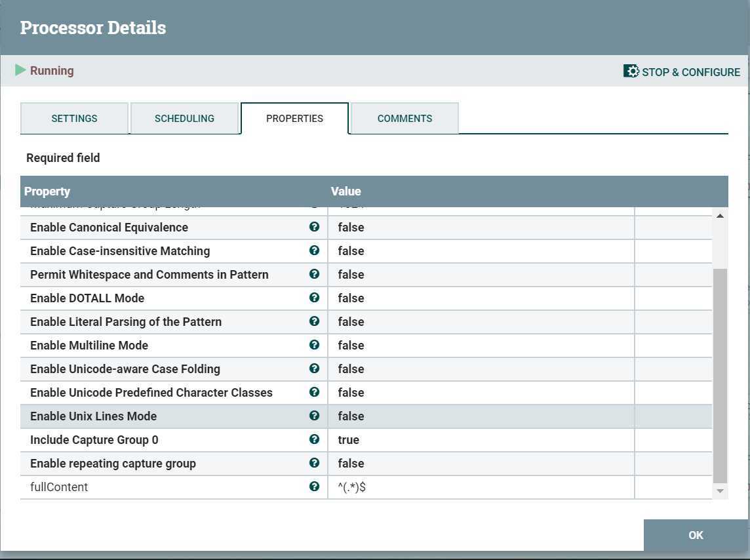The height and width of the screenshot is (560, 750).
Task: Click the Value column header
Action: [x=345, y=191]
